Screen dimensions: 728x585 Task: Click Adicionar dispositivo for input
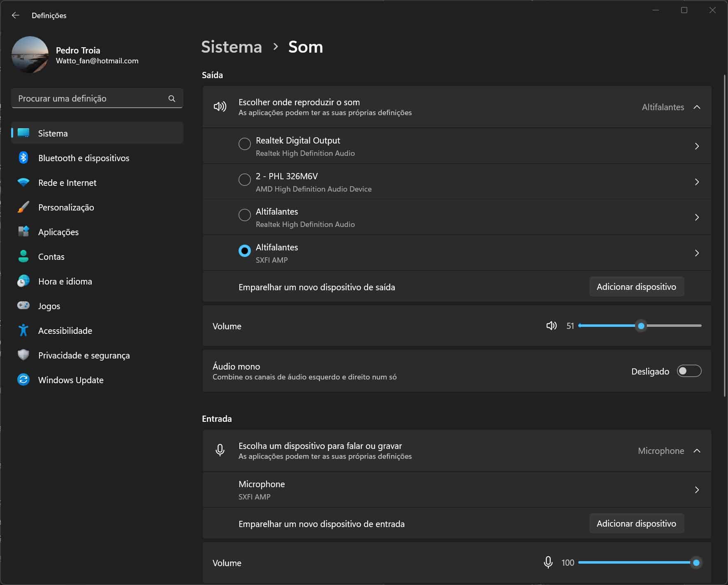pos(636,524)
